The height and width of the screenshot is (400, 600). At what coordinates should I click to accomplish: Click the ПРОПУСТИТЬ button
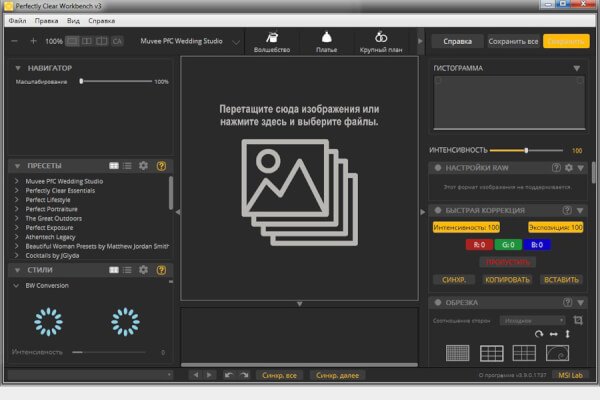click(508, 262)
